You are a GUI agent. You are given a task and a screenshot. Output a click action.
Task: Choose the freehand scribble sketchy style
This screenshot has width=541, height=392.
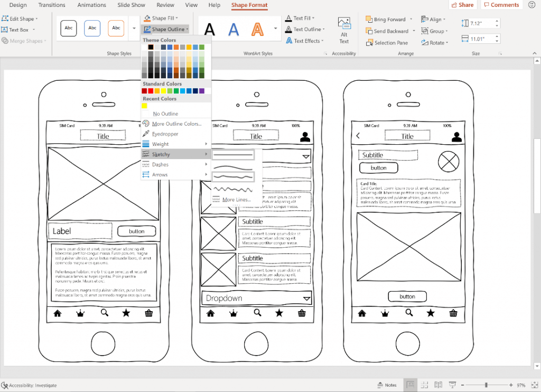pyautogui.click(x=233, y=190)
